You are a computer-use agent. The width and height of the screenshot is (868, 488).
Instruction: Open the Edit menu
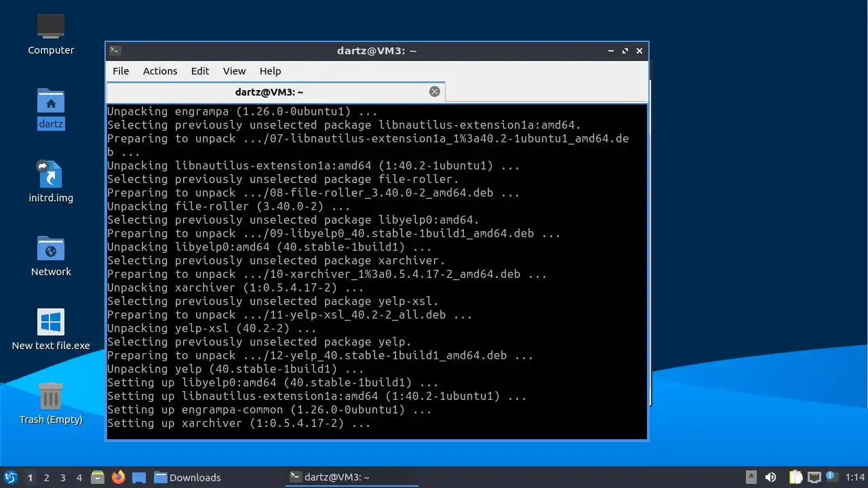(x=200, y=71)
